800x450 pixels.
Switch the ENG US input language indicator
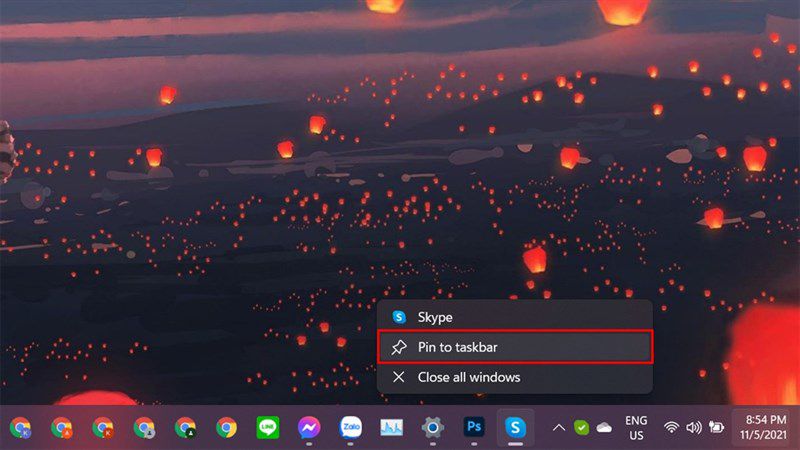[636, 428]
